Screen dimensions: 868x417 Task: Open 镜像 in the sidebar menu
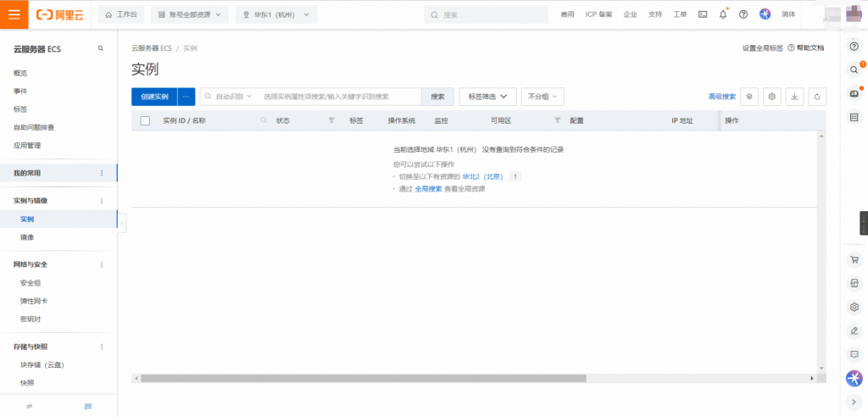tap(27, 237)
